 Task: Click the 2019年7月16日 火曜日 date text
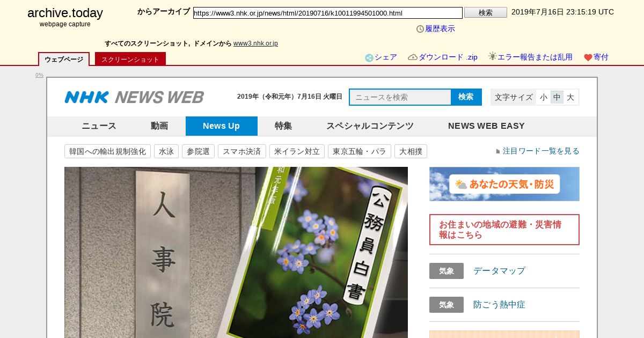(x=290, y=97)
